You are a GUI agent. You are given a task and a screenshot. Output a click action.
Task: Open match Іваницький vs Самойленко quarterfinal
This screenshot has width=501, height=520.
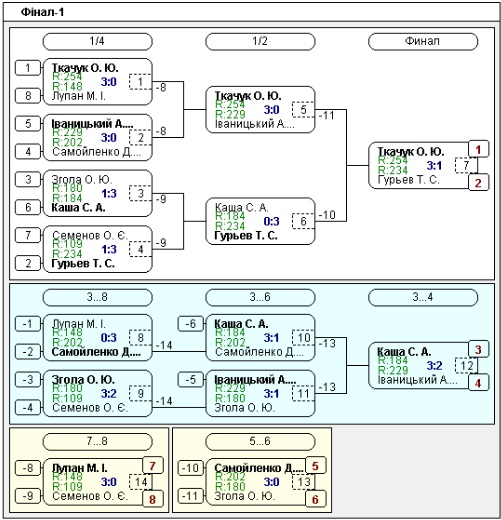97,138
